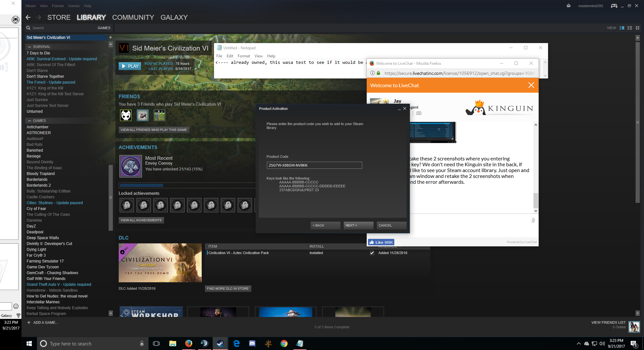The height and width of the screenshot is (350, 644).
Task: Collapse the SURVIVAL category
Action: pos(29,47)
